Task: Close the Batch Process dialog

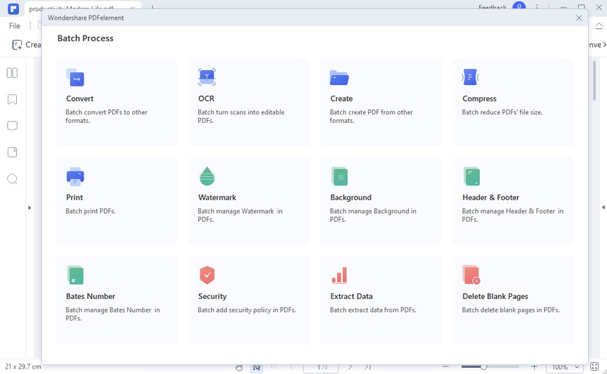Action: pos(579,18)
